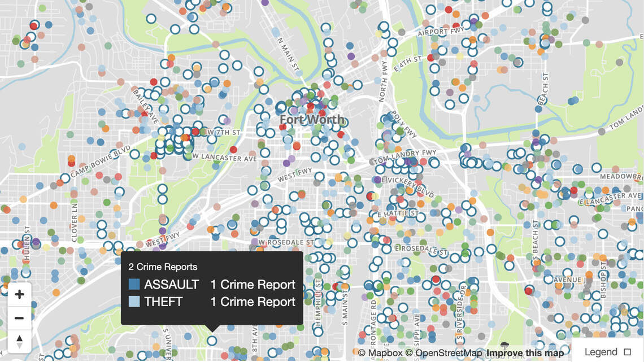644x362 pixels.
Task: Click the S RIVERSIDE DR street label
Action: click(461, 311)
